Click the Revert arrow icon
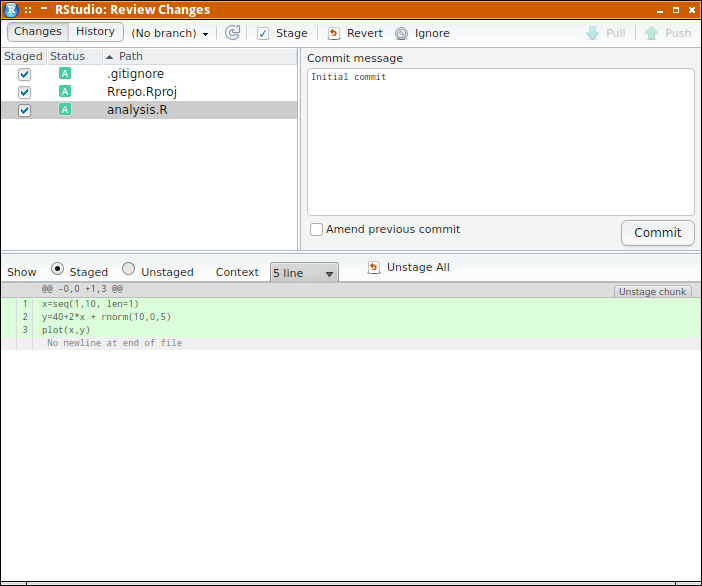Screen dimensions: 702x586 click(x=334, y=34)
